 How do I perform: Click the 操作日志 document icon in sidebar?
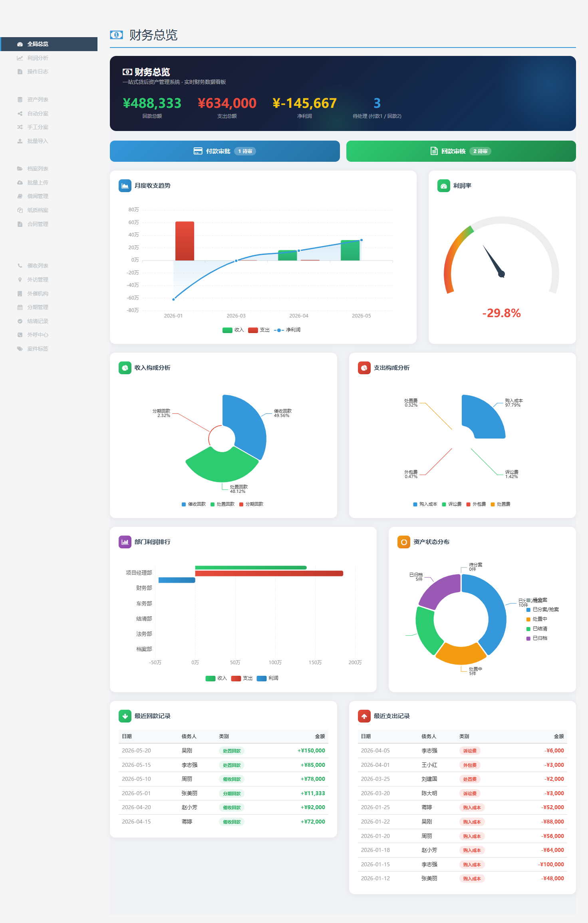(x=20, y=72)
